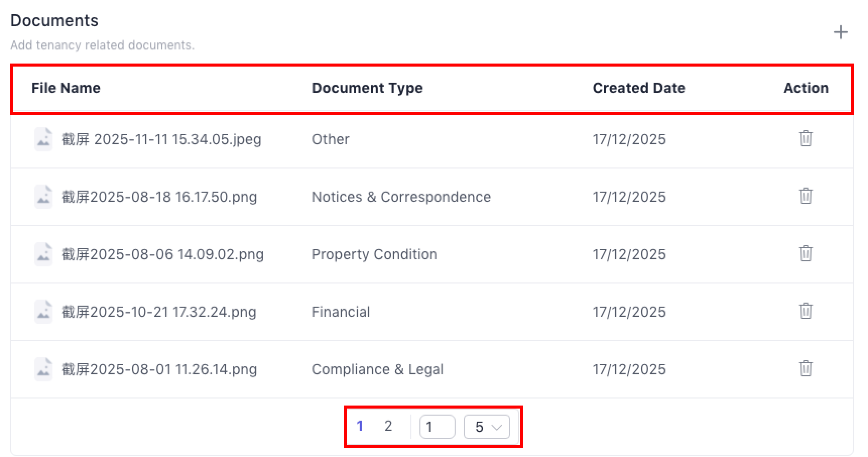Click the plus icon to add document
868x457 pixels.
(x=840, y=33)
